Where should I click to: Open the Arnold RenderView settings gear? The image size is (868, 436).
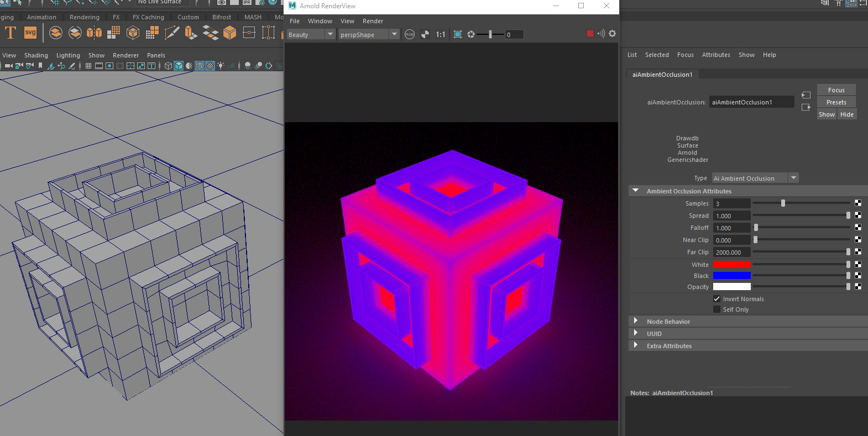(x=612, y=34)
